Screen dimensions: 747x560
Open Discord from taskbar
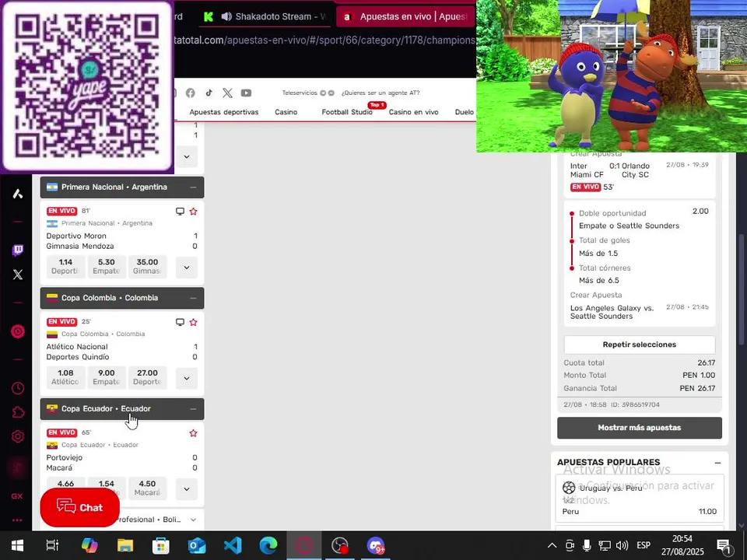click(376, 546)
